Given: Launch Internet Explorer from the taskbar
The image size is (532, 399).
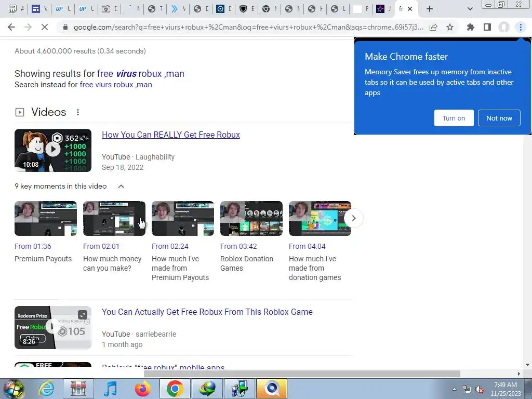Looking at the screenshot, I should click(x=46, y=389).
